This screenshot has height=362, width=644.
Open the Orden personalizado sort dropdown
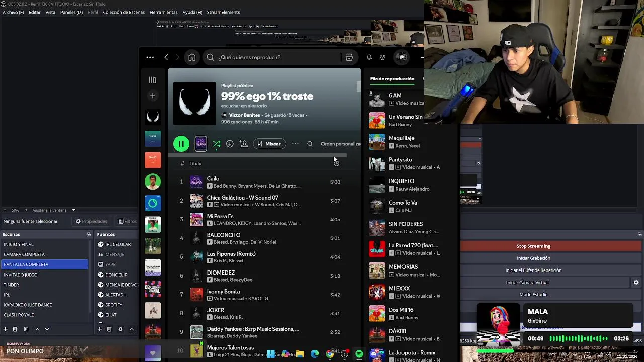(341, 144)
